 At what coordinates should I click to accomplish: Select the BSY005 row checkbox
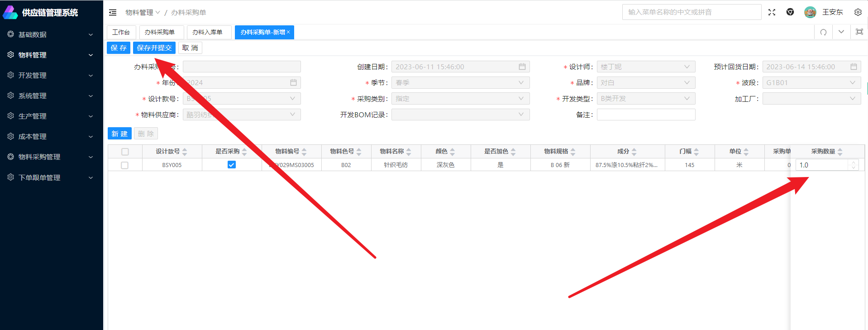coord(125,165)
